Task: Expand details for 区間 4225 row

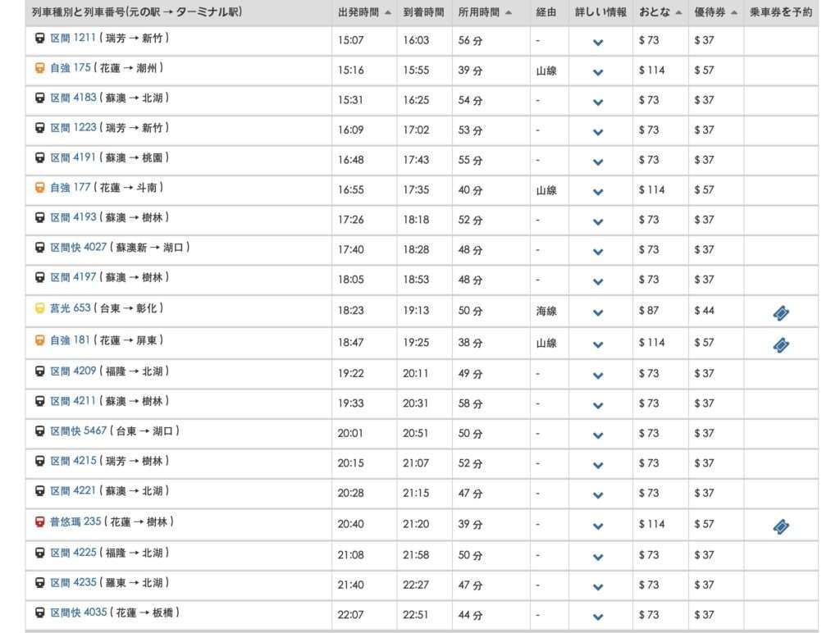Action: 598,556
